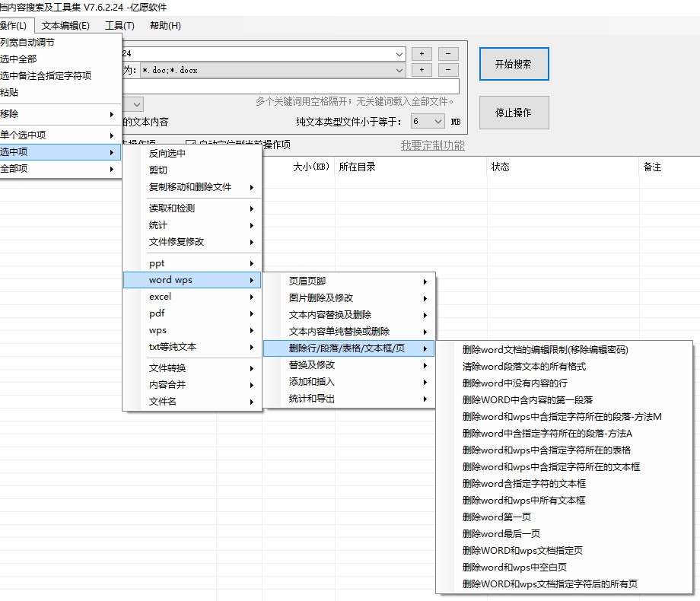
Task: Click the minus button beside the directory path field
Action: [x=448, y=54]
